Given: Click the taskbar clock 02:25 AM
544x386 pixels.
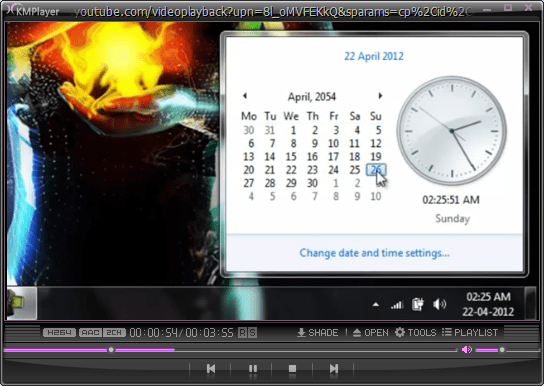Looking at the screenshot, I should coord(488,297).
